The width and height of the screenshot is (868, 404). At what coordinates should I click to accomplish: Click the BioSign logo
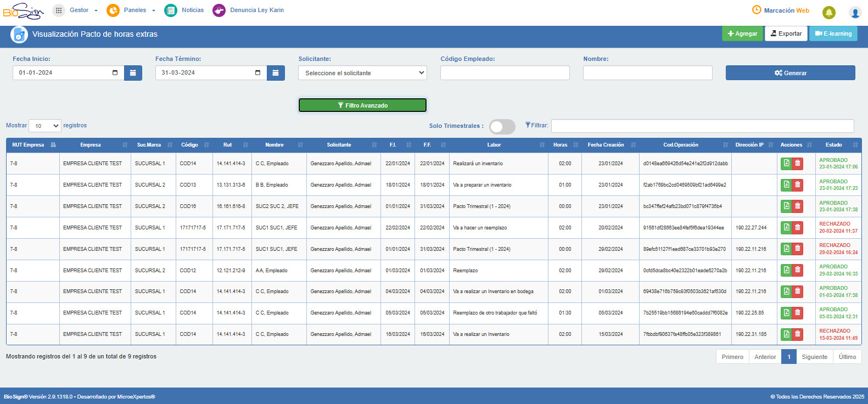pyautogui.click(x=24, y=11)
